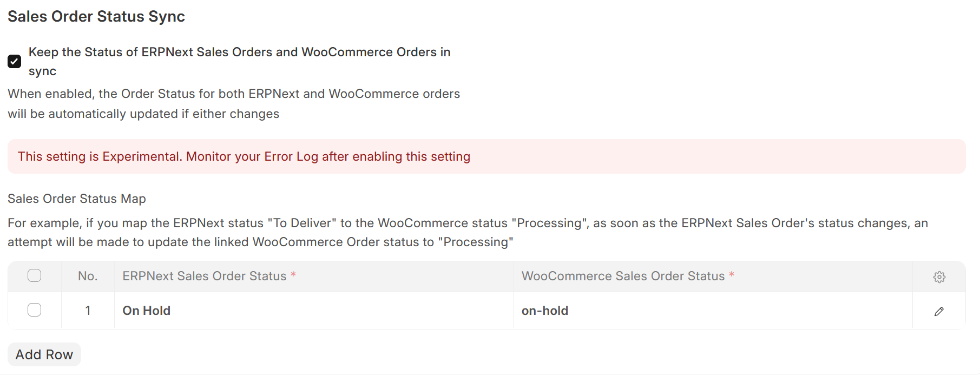Click the table configuration cog

(x=939, y=276)
